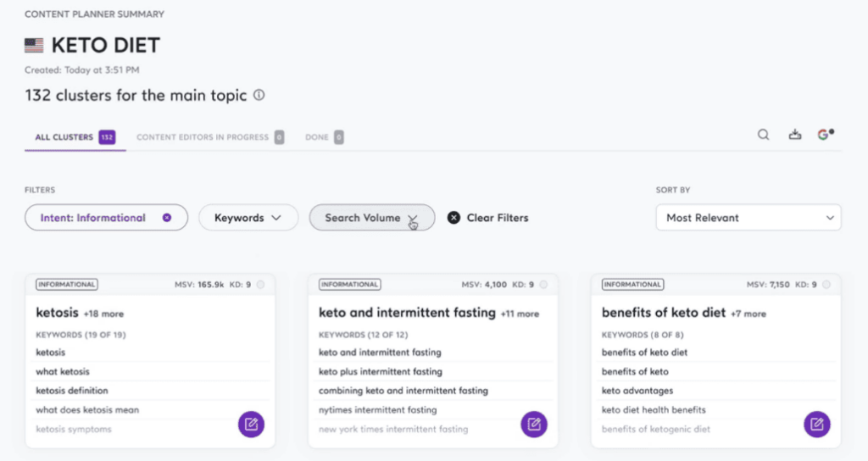
Task: Click 'Keywords (12 of 12)' label
Action: [363, 335]
